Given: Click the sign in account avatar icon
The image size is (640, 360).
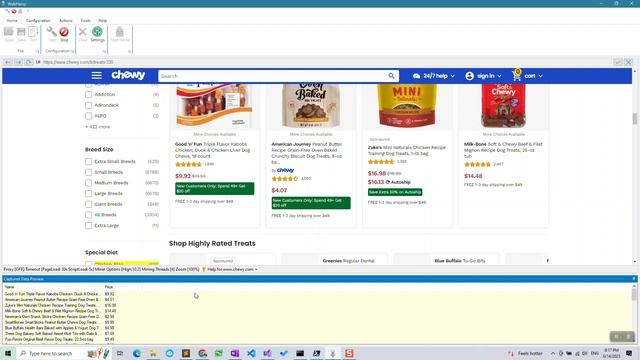Looking at the screenshot, I should click(x=469, y=76).
